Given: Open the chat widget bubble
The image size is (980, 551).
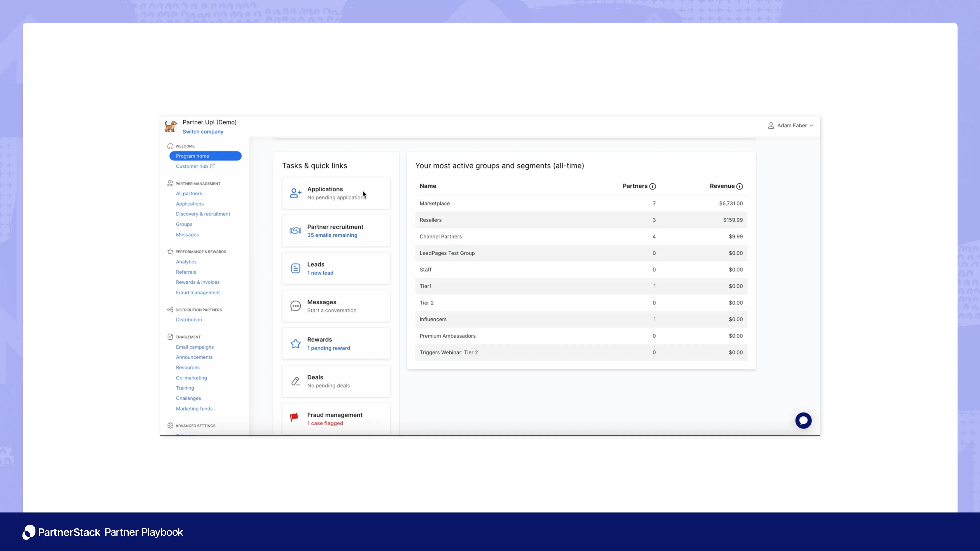Looking at the screenshot, I should 803,420.
